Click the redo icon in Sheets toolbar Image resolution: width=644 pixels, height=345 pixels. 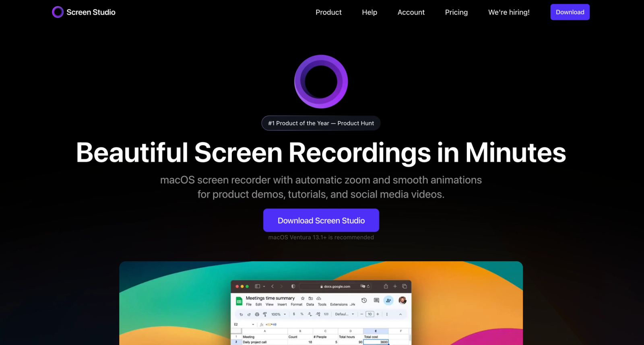pos(249,314)
